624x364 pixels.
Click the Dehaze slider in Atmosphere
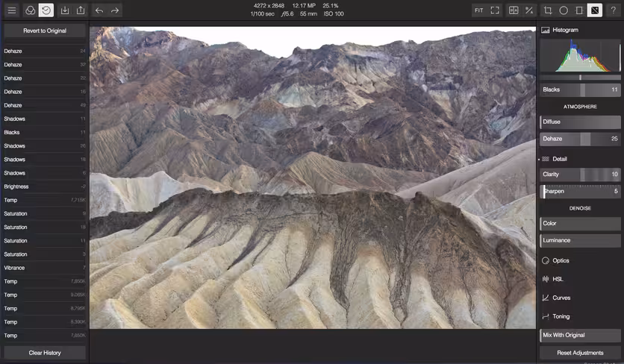point(580,139)
